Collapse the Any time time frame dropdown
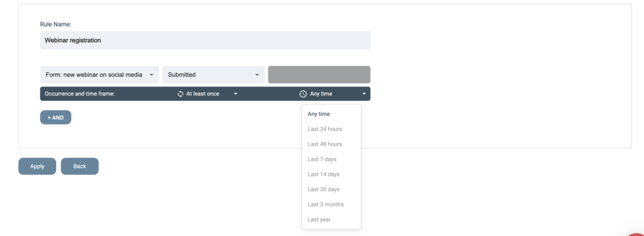Image resolution: width=644 pixels, height=236 pixels. click(x=333, y=94)
